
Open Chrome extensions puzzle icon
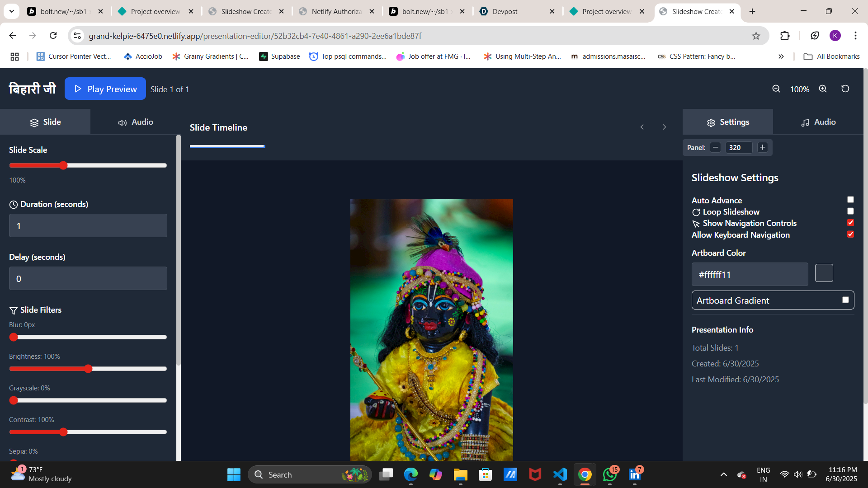pos(785,36)
